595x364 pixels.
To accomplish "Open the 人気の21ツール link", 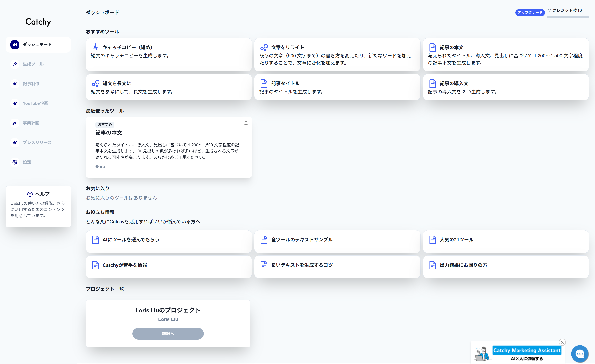I will tap(506, 241).
